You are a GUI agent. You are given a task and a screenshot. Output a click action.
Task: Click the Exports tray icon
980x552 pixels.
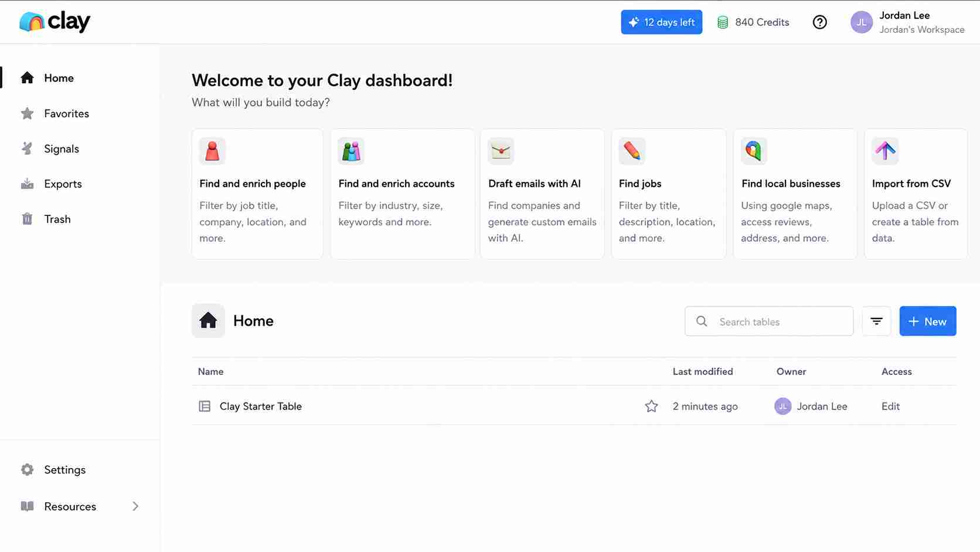(27, 184)
